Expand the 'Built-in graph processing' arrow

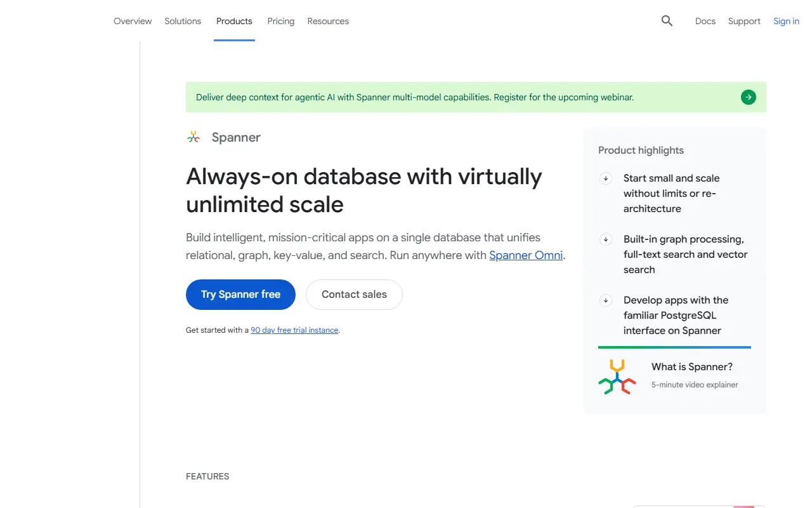coord(606,239)
